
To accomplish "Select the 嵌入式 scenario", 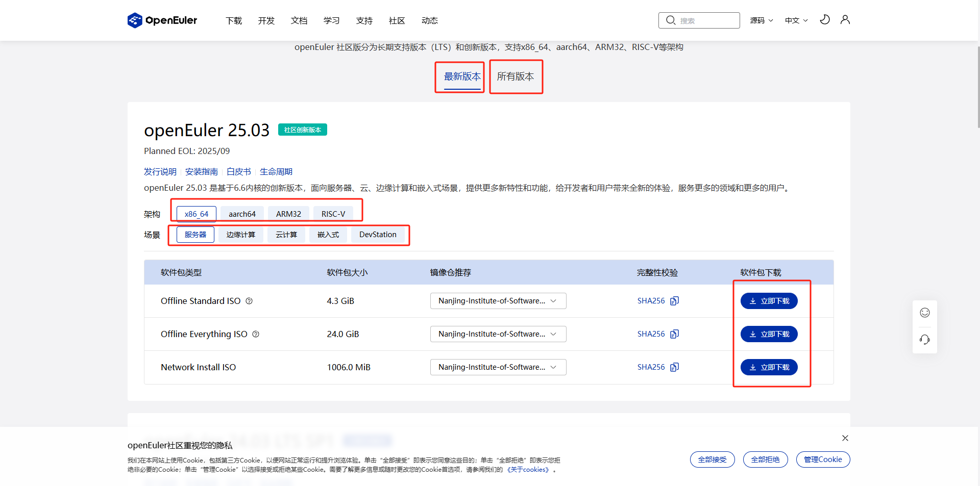I will tap(328, 235).
